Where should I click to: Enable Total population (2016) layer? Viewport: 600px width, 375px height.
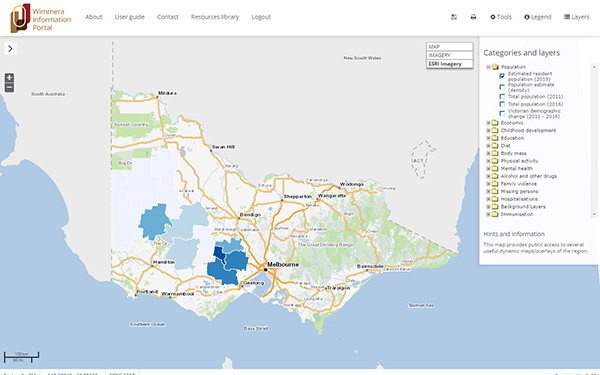[502, 104]
